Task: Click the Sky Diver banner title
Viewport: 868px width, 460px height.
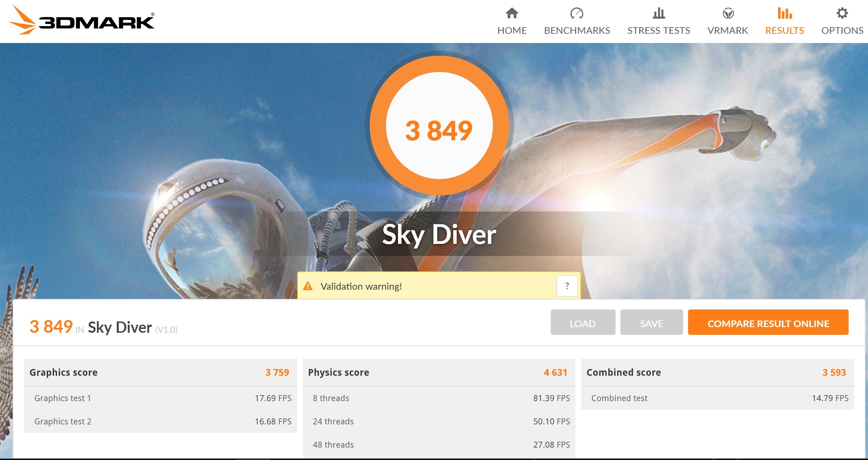Action: coord(439,234)
